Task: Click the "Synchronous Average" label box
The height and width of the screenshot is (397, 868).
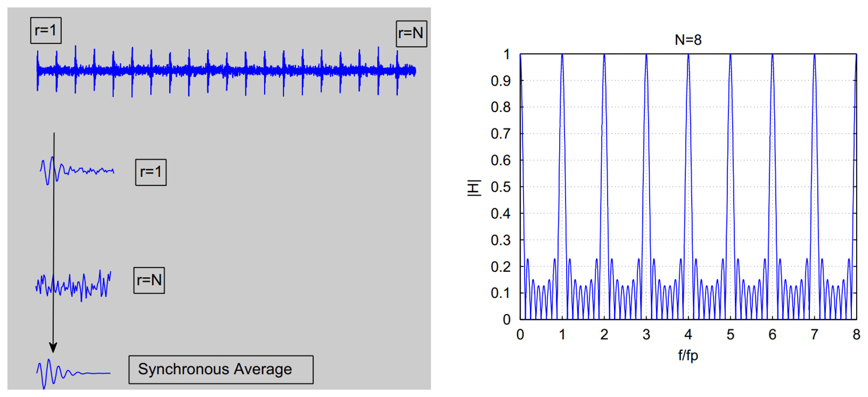Action: point(221,369)
